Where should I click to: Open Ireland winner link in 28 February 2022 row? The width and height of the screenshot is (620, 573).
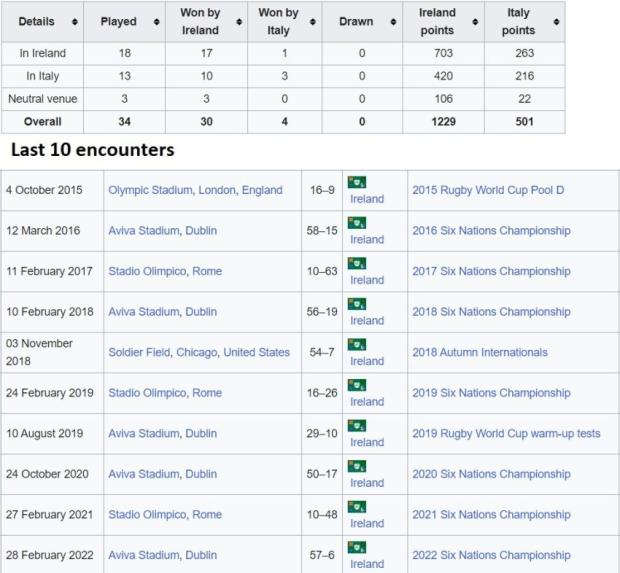pos(367,564)
